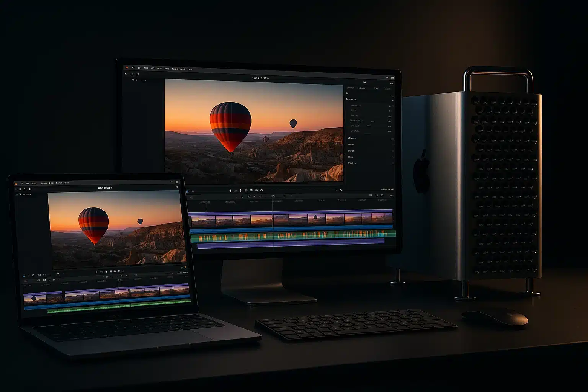
Task: Select the blue track under monitor's video thumbnails
Action: tap(292, 229)
